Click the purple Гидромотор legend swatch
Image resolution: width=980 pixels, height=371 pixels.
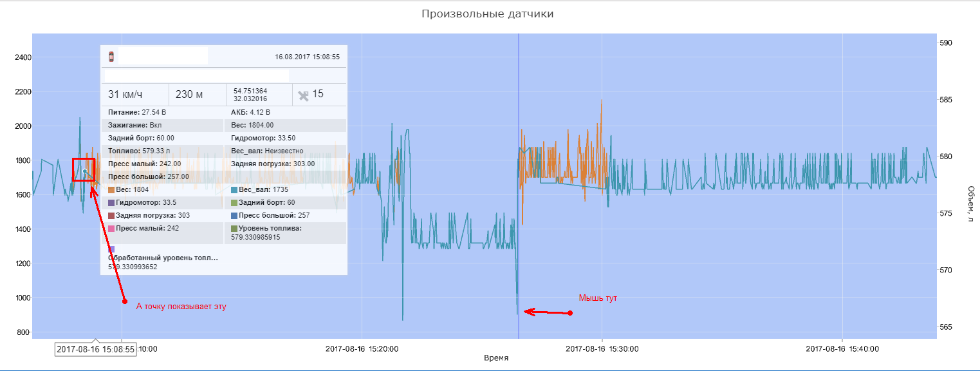tap(111, 203)
